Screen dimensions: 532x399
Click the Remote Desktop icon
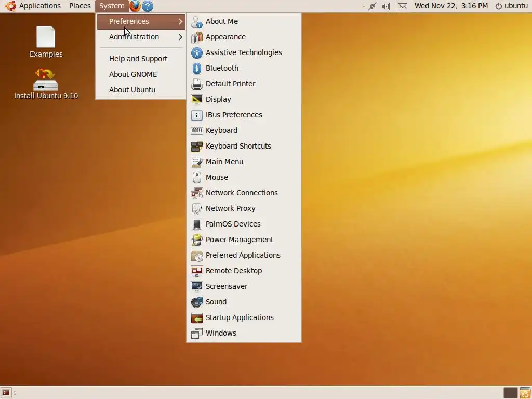tap(196, 271)
